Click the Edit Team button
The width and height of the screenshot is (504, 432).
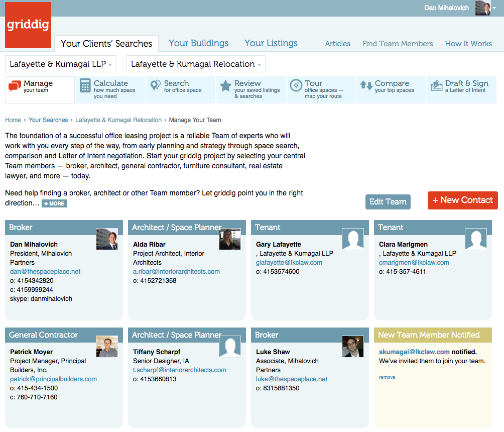pos(388,202)
